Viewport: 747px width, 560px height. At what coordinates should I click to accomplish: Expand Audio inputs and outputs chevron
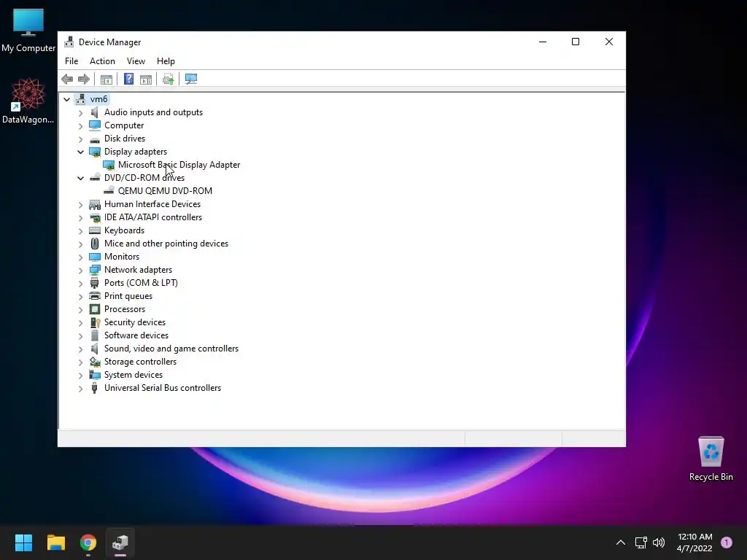(x=80, y=113)
